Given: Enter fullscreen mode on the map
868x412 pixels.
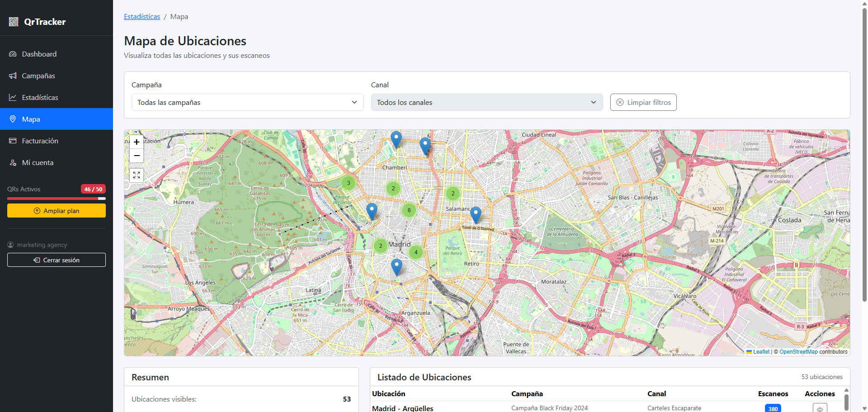Looking at the screenshot, I should coord(136,175).
